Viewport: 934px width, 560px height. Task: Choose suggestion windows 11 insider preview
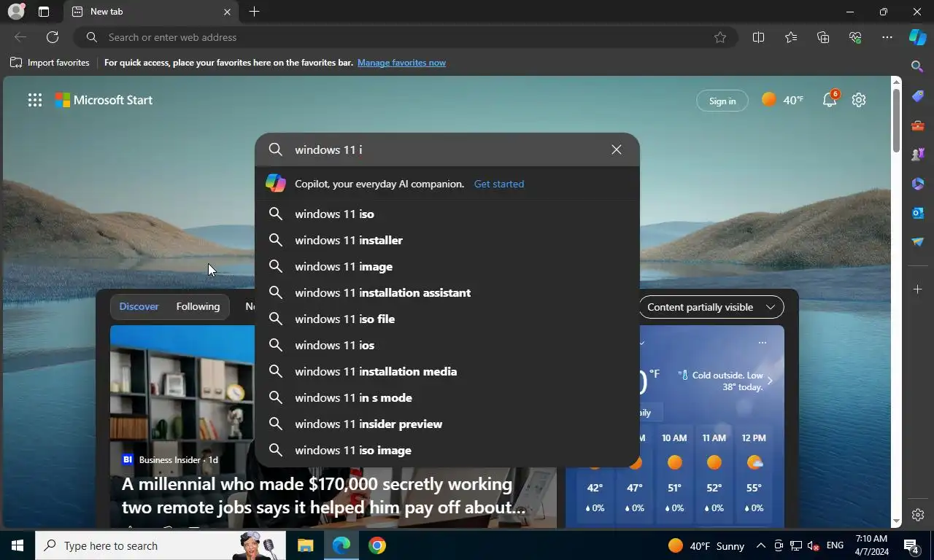(447, 424)
